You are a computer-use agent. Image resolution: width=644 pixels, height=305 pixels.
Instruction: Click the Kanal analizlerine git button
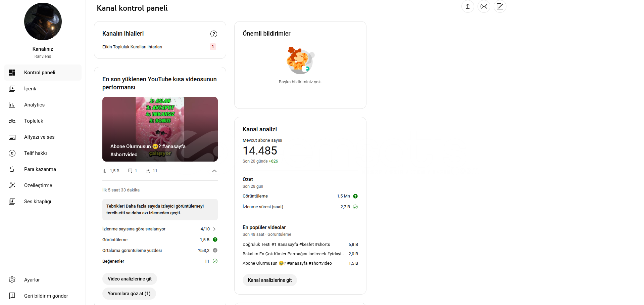tap(270, 280)
